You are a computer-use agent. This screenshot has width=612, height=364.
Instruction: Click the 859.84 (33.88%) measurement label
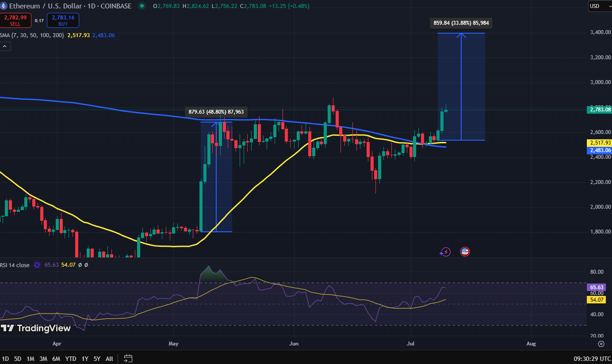coord(460,23)
